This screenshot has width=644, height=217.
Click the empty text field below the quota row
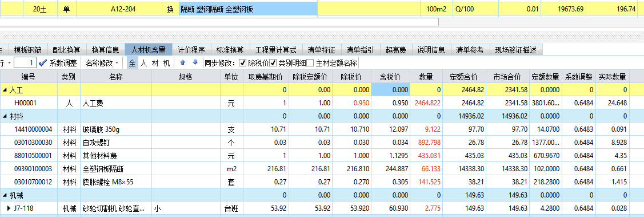[219, 22]
